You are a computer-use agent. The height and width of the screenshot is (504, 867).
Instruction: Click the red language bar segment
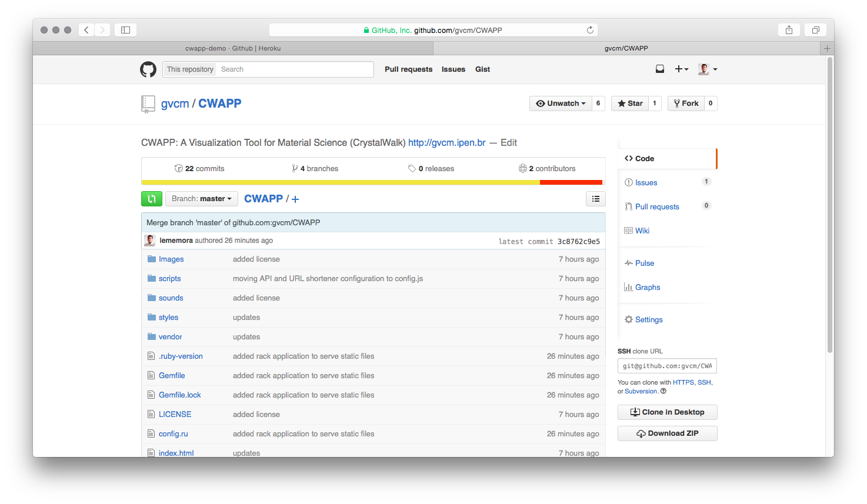[x=571, y=182]
